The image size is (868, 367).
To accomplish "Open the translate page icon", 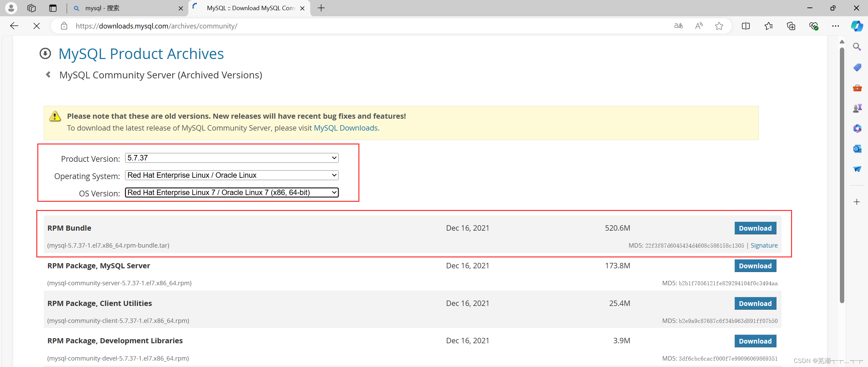I will (678, 26).
